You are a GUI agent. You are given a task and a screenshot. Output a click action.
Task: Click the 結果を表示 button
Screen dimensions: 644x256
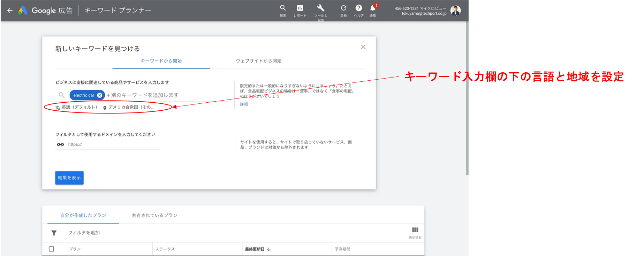69,178
